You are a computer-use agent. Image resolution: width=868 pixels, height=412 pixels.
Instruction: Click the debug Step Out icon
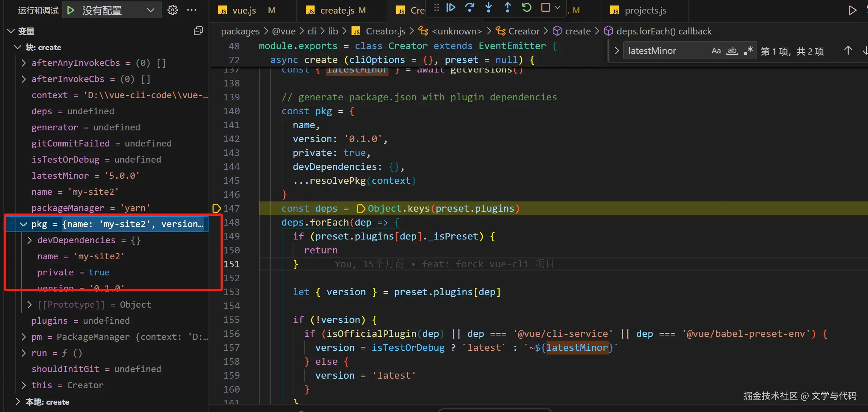(507, 8)
